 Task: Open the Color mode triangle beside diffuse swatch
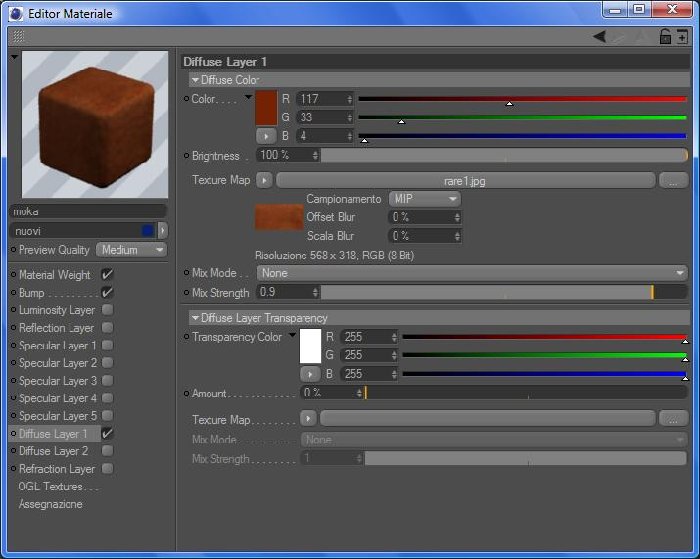(x=248, y=97)
